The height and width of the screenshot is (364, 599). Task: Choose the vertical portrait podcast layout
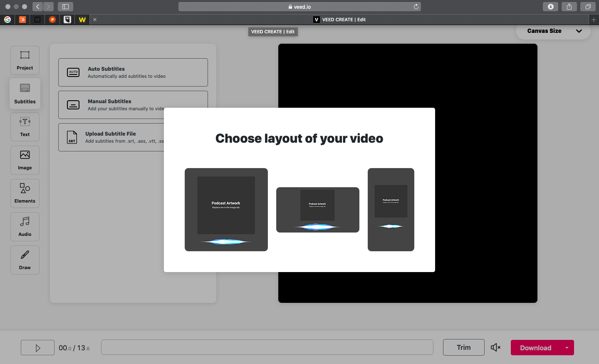pos(391,210)
